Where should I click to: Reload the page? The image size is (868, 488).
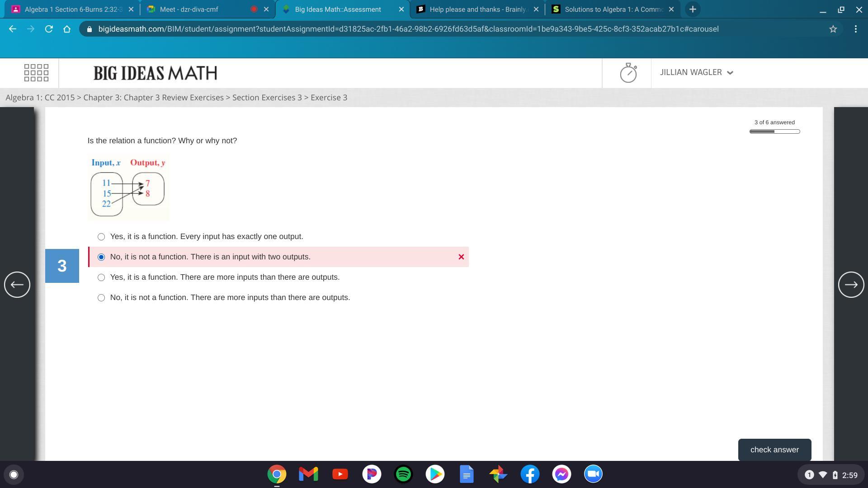(49, 29)
